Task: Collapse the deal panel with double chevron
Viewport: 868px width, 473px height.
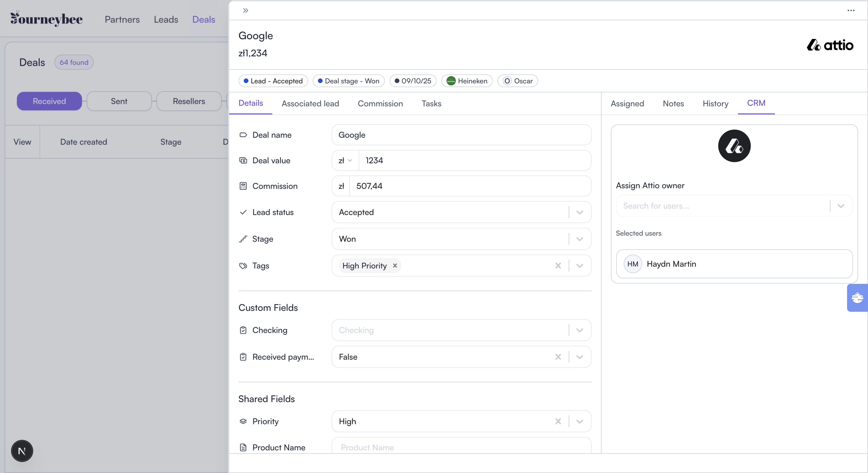Action: coord(245,10)
